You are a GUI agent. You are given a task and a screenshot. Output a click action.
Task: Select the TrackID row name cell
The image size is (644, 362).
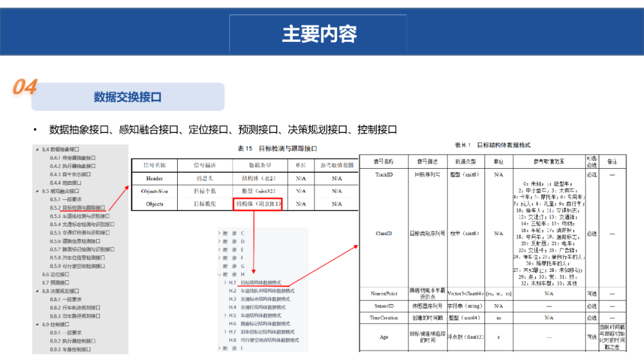pyautogui.click(x=383, y=175)
